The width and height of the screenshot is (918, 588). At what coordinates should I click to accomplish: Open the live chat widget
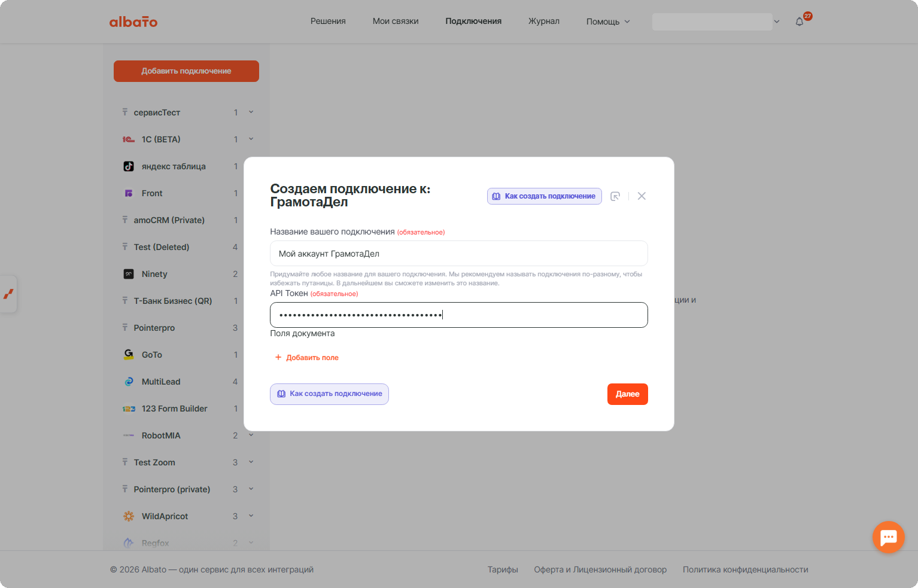click(x=888, y=537)
